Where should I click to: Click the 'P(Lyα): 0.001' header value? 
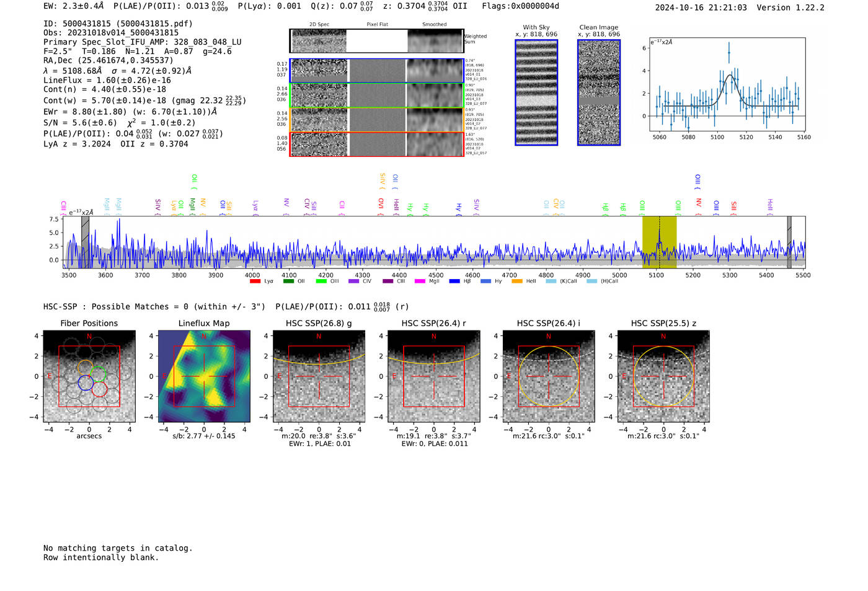coord(270,6)
